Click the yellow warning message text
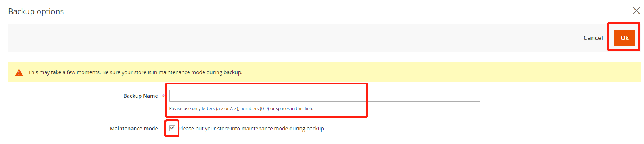This screenshot has height=144, width=644. tap(135, 72)
